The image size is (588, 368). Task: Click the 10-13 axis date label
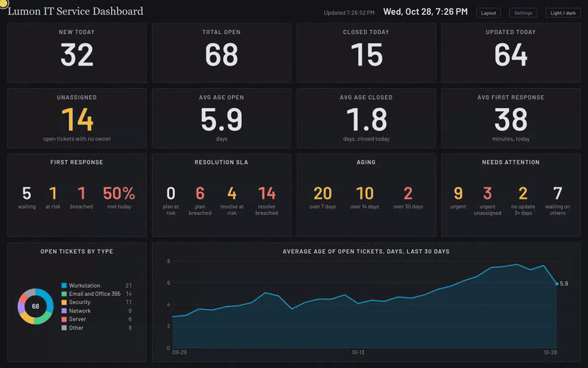point(358,353)
